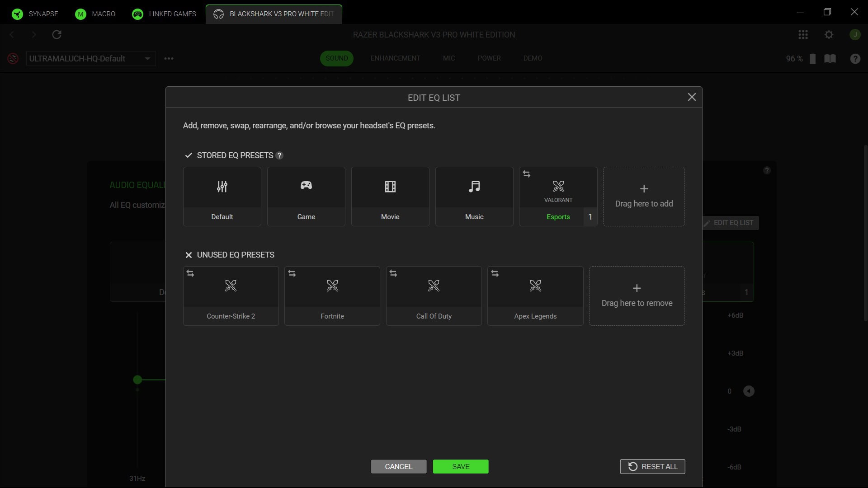
Task: Select the Game EQ preset tile
Action: [x=306, y=197]
